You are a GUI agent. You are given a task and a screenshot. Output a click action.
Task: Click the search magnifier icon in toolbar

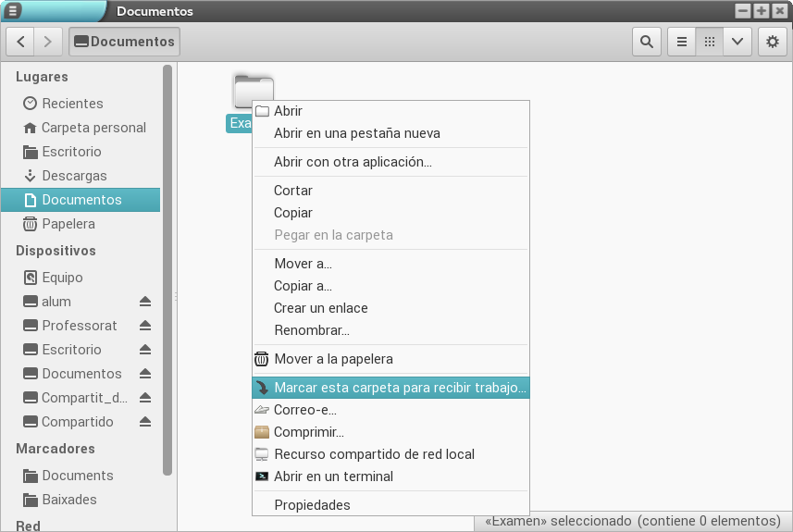[x=646, y=42]
